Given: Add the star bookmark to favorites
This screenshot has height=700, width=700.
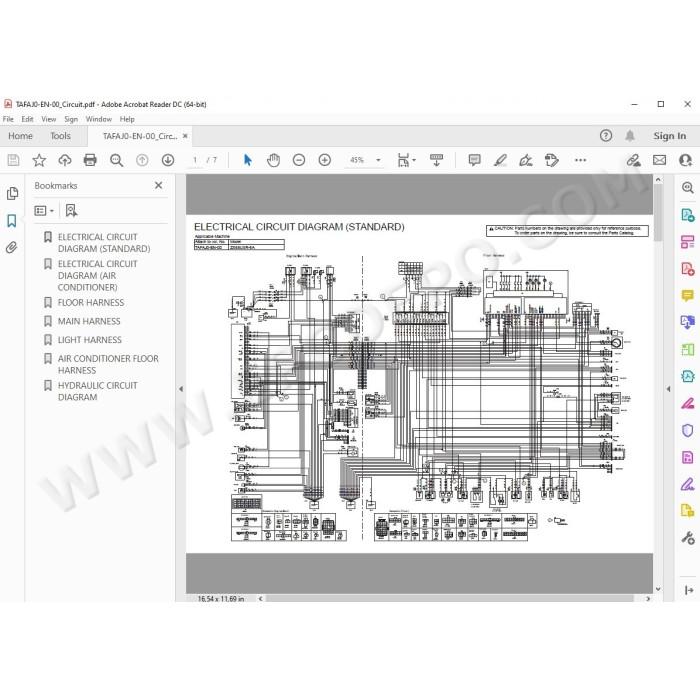Looking at the screenshot, I should point(39,160).
